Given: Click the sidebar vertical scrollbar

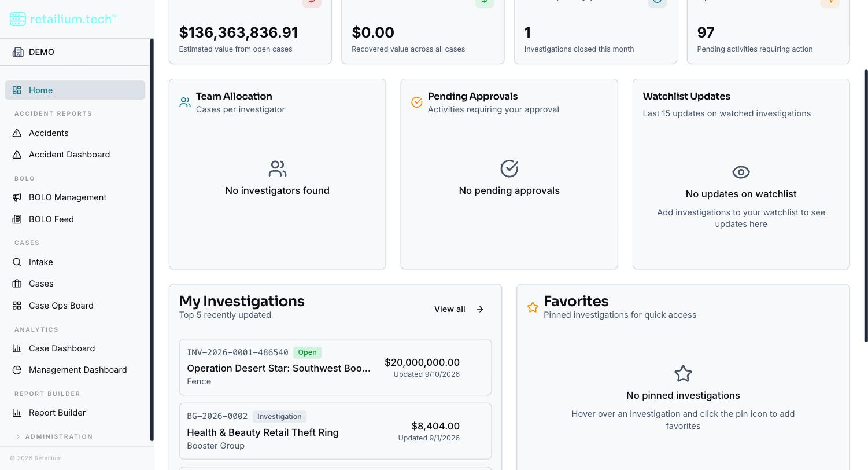Looking at the screenshot, I should 152,240.
